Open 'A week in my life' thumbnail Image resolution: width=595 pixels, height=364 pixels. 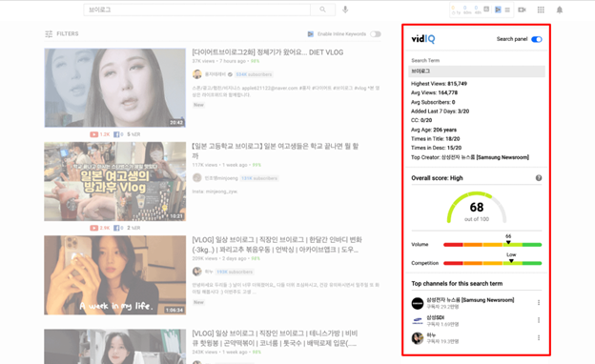pos(115,274)
